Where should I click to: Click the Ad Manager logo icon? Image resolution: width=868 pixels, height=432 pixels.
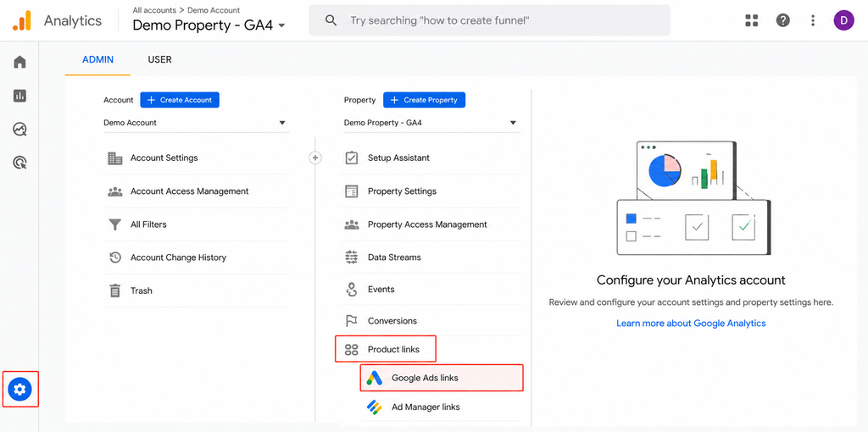375,407
